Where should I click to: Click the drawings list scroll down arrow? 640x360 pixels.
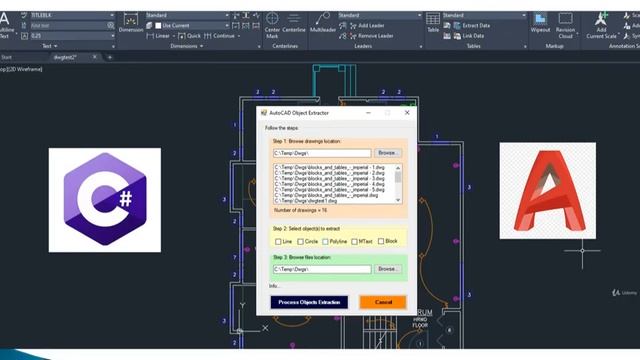(x=398, y=200)
